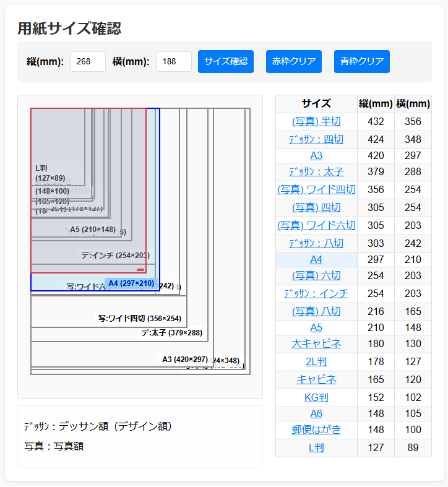
Task: Click the デ:太子 (379×288) diagram label
Action: 172,333
